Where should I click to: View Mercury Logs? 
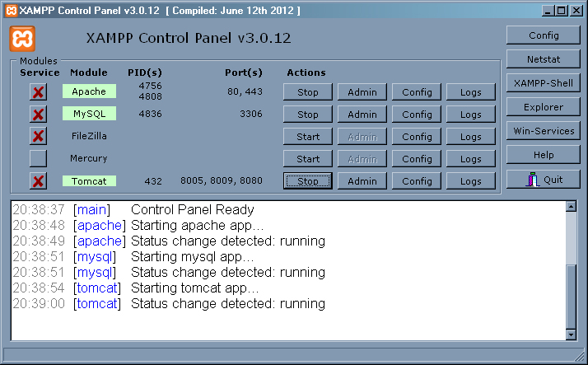[x=471, y=159]
